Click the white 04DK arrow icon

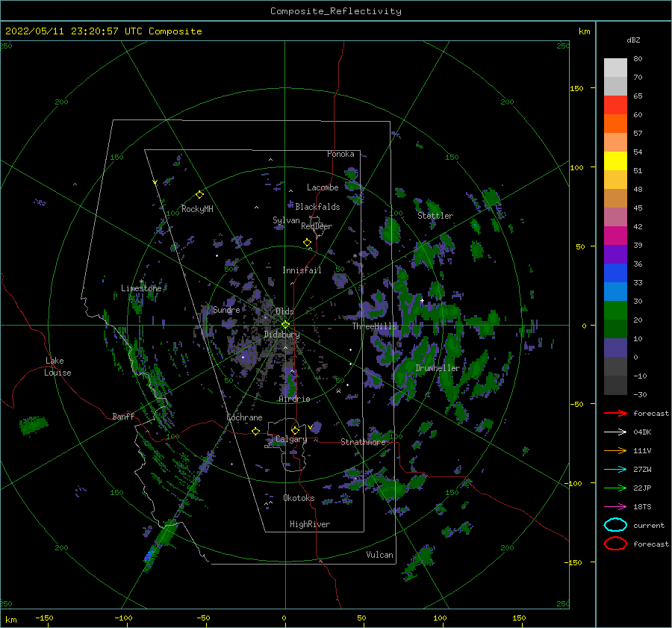[x=615, y=432]
